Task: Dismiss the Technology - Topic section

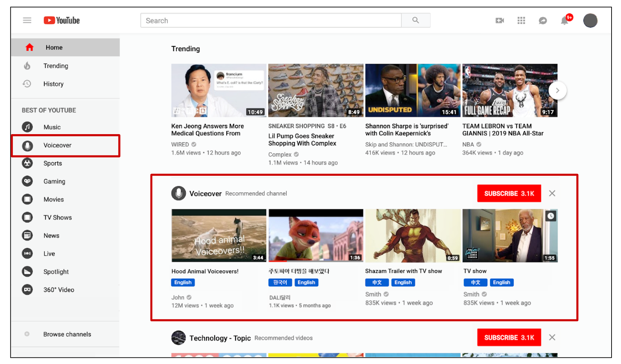Action: [x=552, y=337]
